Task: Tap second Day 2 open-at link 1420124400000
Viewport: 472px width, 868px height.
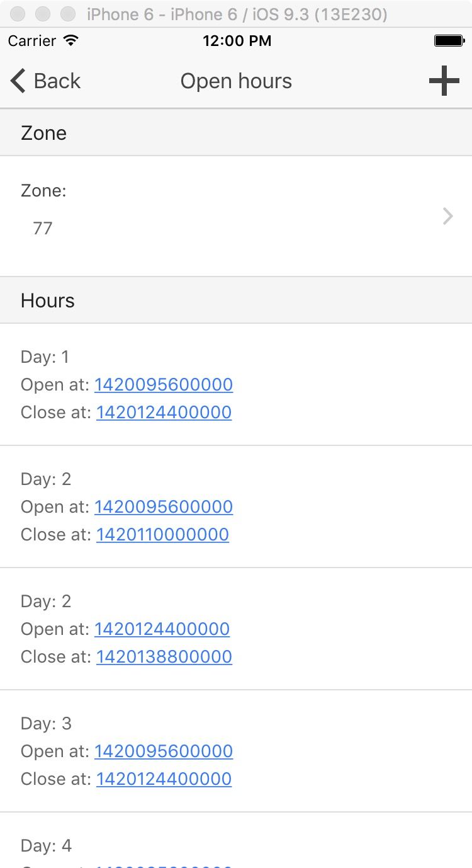Action: click(x=162, y=629)
